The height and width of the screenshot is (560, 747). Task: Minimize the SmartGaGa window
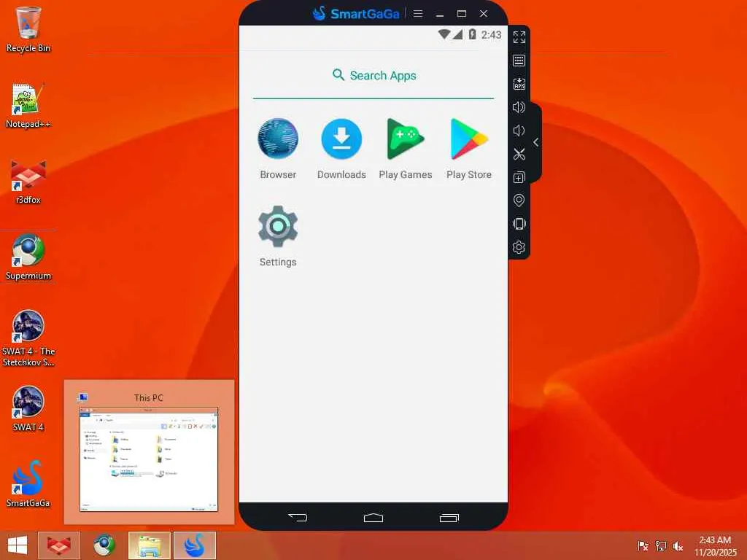click(440, 14)
